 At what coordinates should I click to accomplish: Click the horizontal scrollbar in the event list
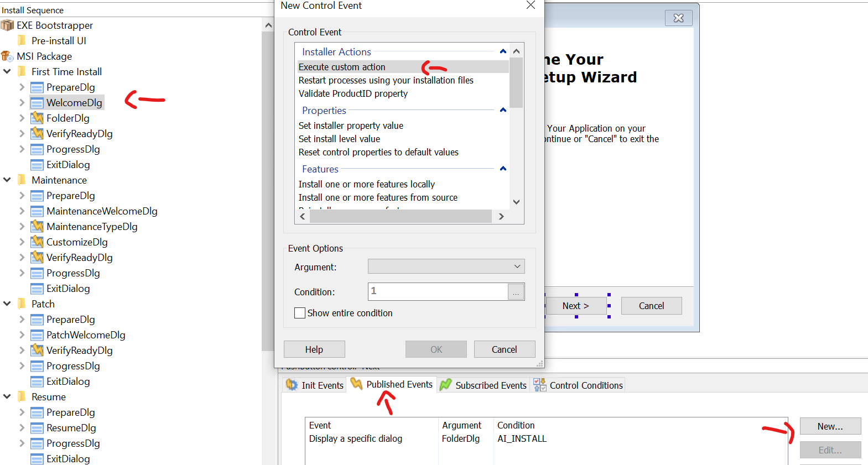click(x=401, y=217)
